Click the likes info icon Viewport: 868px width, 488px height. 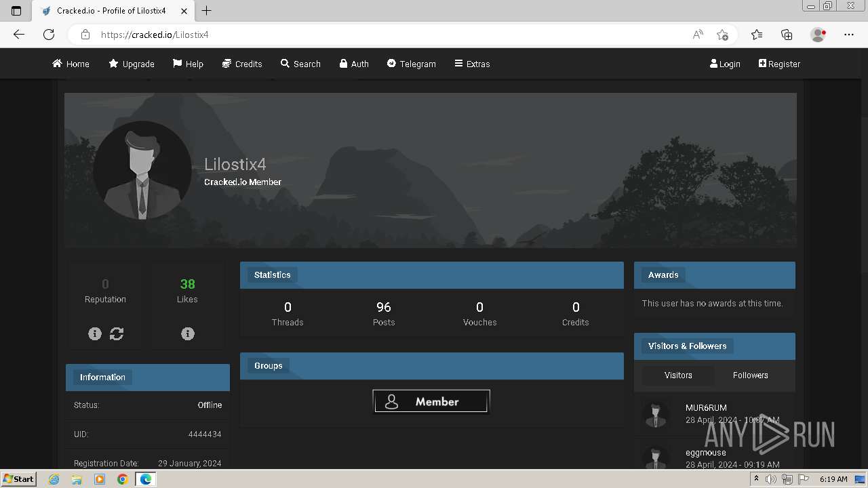188,333
